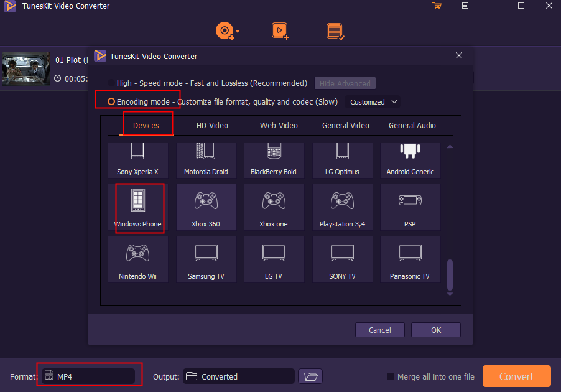
Task: Pick the SONY TV preset
Action: pyautogui.click(x=343, y=259)
